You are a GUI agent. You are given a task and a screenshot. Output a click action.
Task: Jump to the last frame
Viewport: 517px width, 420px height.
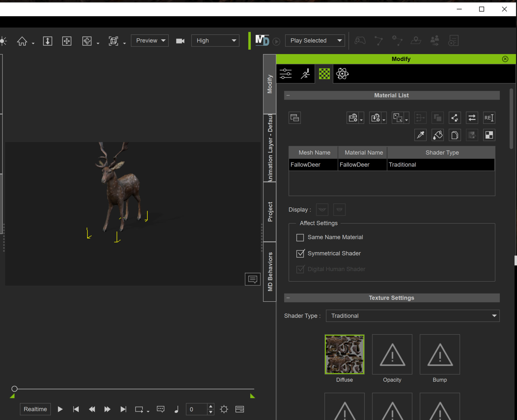point(123,409)
